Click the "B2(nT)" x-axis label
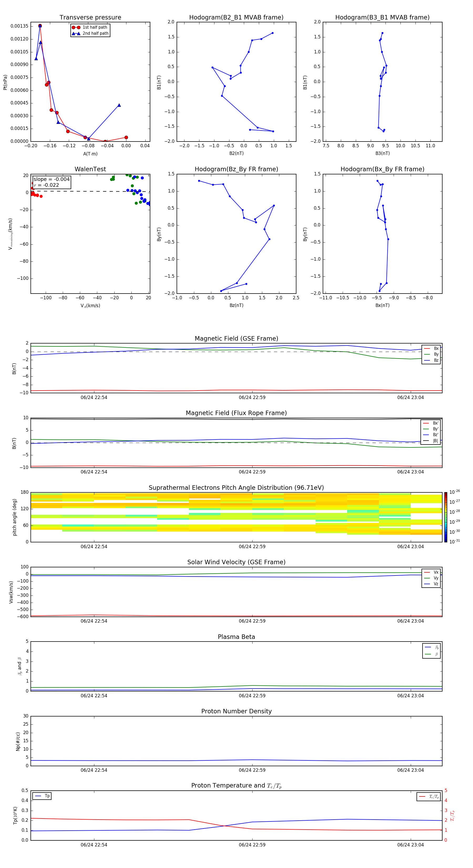The image size is (473, 868). pyautogui.click(x=236, y=153)
